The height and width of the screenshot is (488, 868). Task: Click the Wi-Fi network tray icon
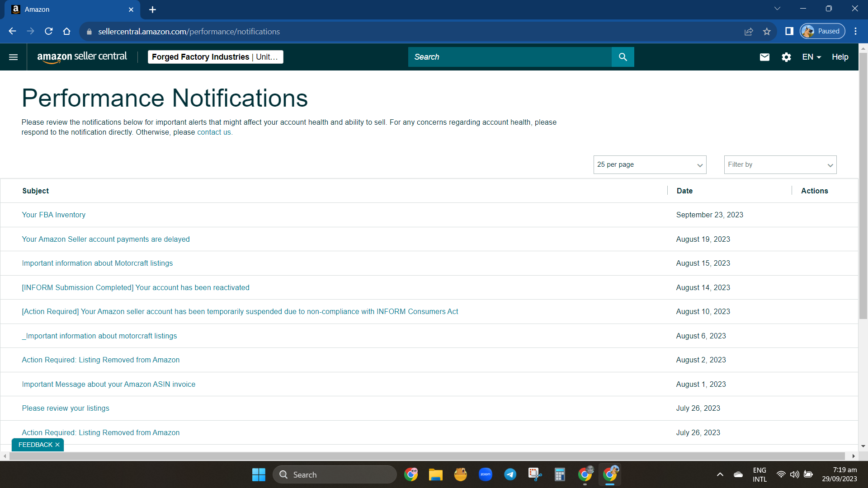781,474
